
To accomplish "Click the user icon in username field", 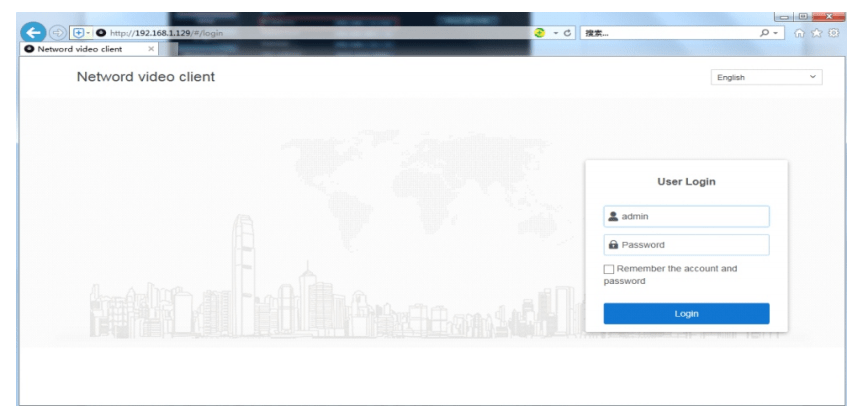I will point(612,216).
